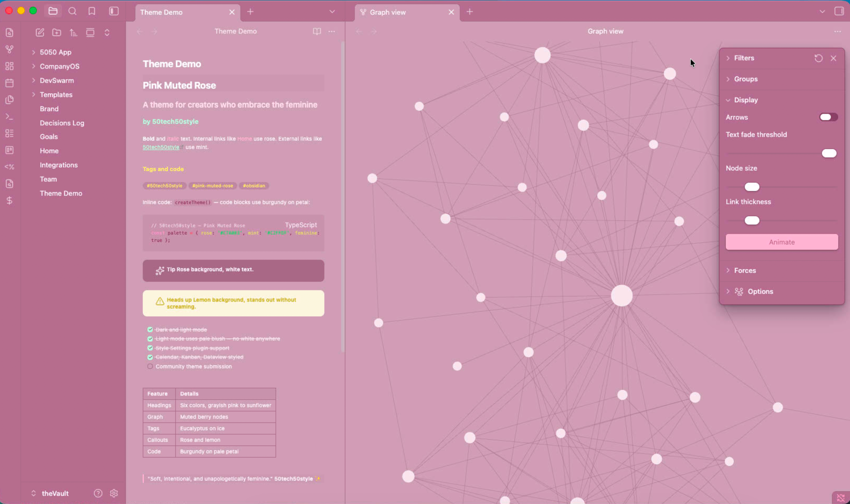Open more options for Graph view pane

(x=837, y=31)
